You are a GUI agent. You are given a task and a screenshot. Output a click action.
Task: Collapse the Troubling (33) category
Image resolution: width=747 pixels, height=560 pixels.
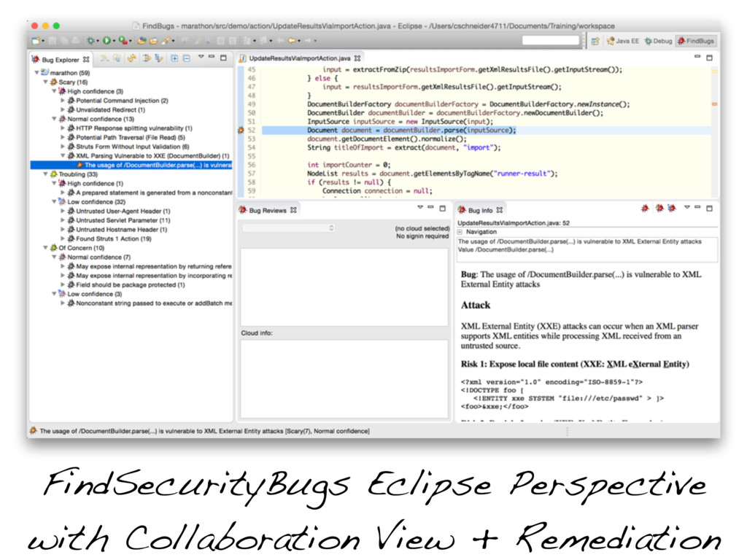click(45, 174)
